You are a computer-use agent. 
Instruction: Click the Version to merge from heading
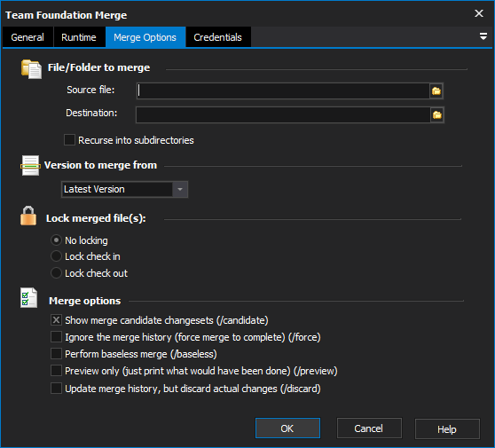100,165
